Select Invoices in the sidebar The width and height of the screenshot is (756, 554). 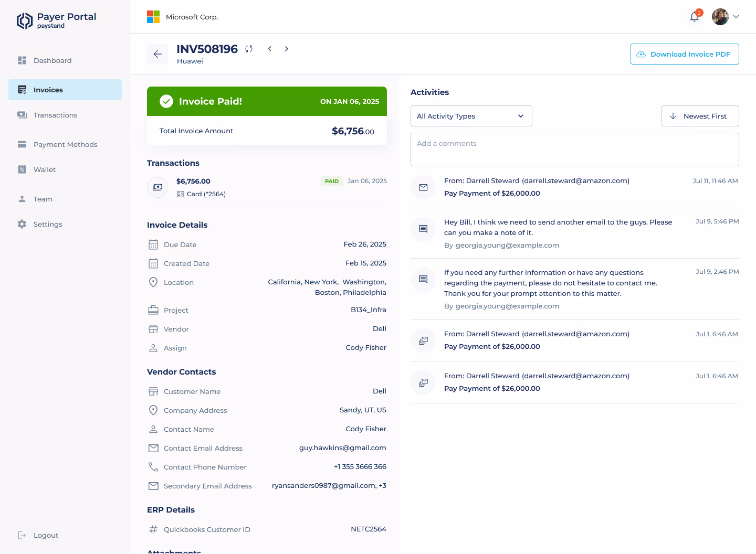pyautogui.click(x=65, y=90)
